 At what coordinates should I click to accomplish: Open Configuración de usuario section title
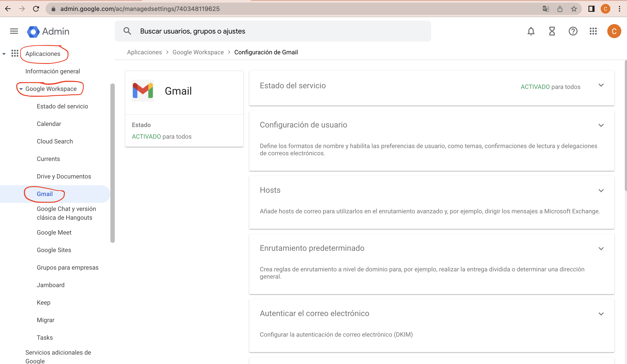pyautogui.click(x=304, y=125)
